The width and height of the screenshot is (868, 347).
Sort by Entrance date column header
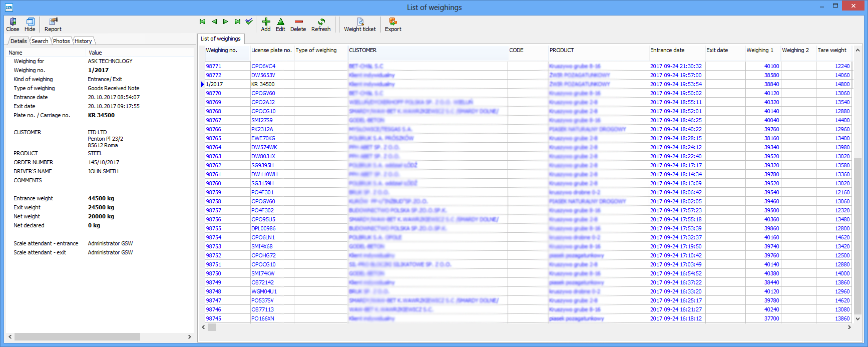click(667, 50)
